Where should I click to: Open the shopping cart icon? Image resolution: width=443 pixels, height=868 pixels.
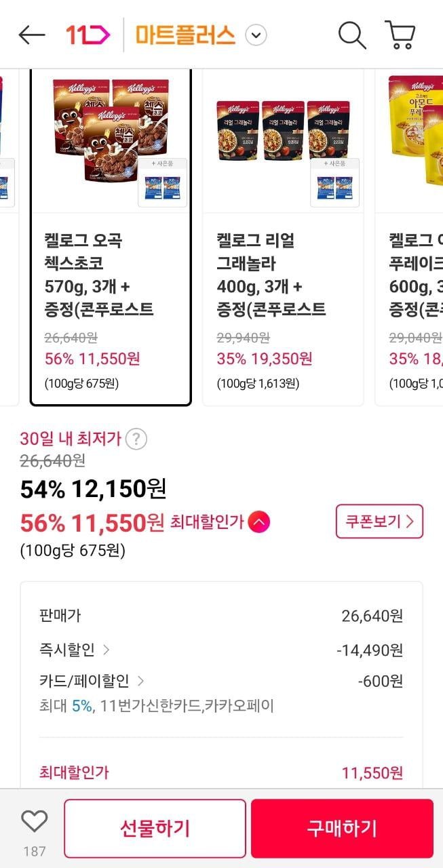(x=400, y=35)
